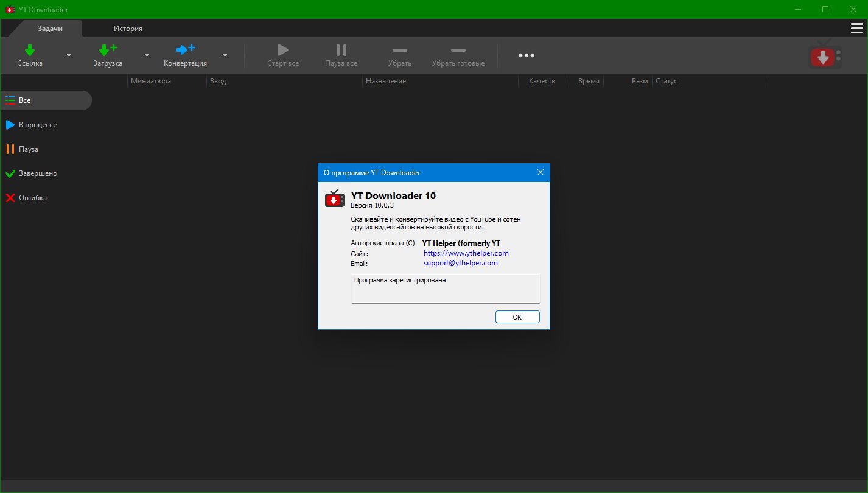Click the green Ссылка download arrow icon
868x493 pixels.
click(30, 51)
